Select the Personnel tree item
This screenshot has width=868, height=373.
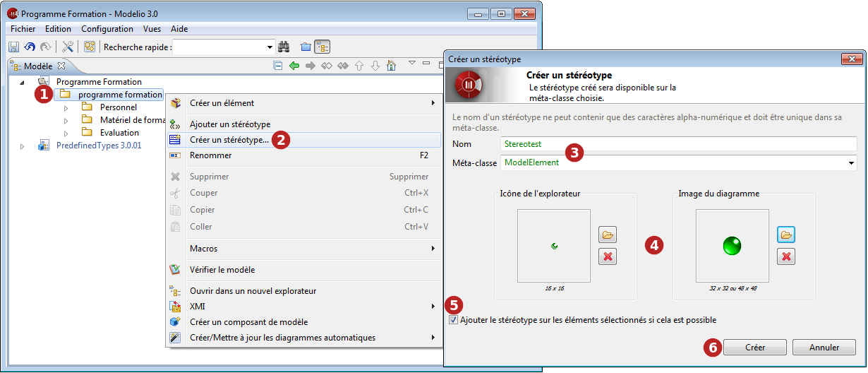coord(118,107)
